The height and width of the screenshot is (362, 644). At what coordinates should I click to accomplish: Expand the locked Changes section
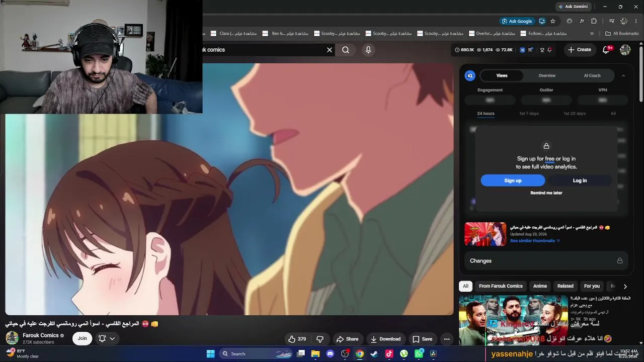click(546, 261)
